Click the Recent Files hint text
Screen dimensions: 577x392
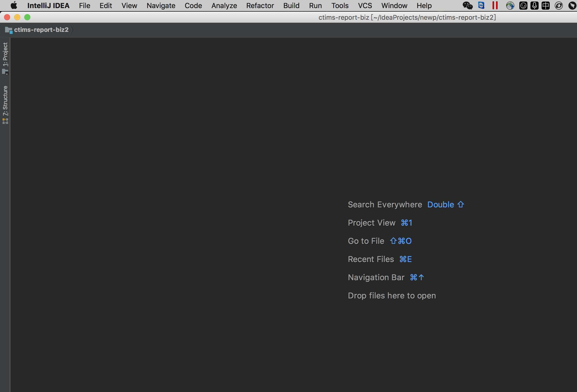371,259
